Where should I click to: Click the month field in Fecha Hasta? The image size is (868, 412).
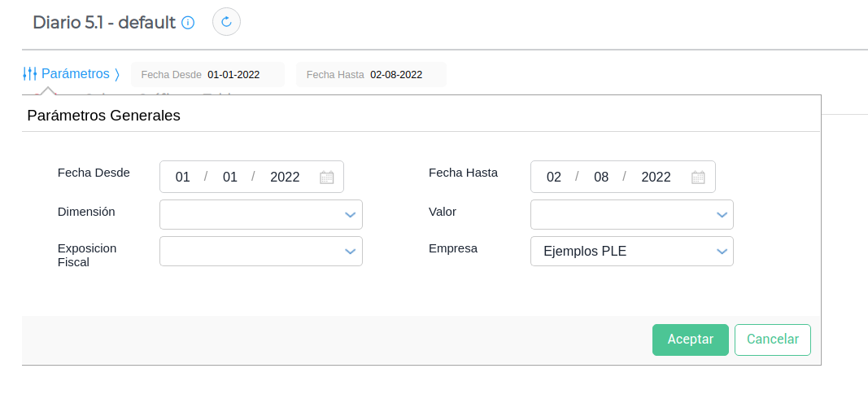[601, 178]
